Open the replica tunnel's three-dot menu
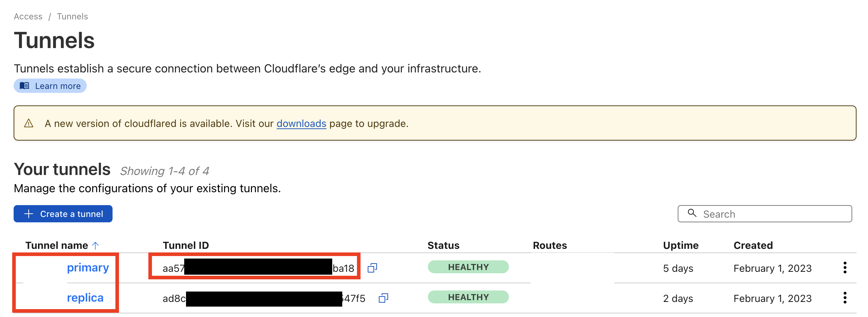868x317 pixels. pos(845,298)
